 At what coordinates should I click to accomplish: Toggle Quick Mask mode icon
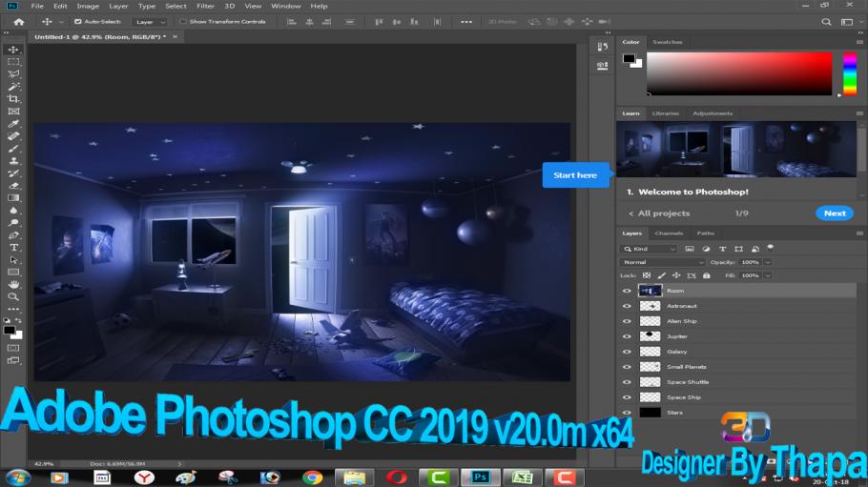(x=13, y=348)
